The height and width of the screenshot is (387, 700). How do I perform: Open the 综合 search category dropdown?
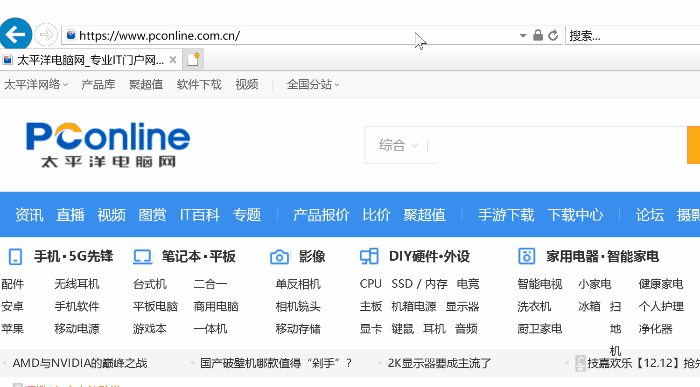tap(398, 145)
